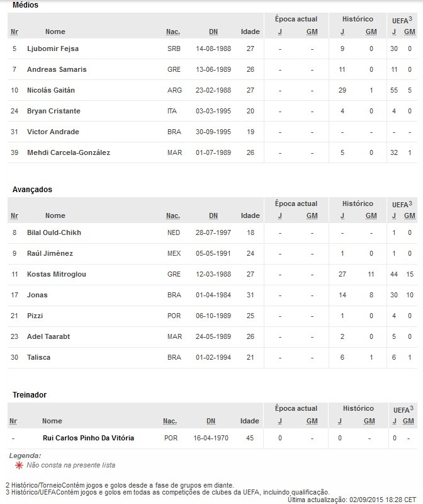
Task: Open Mehdi Carcela-González profile link
Action: (69, 152)
